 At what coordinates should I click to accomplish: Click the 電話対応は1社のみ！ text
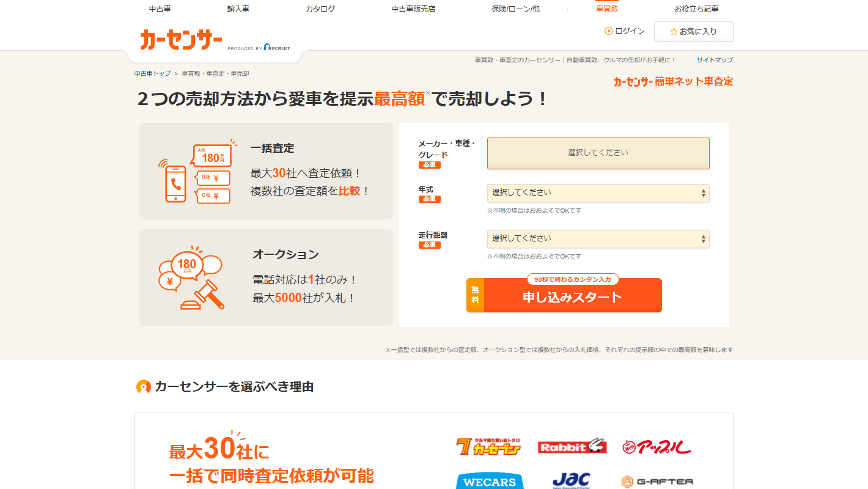click(304, 279)
